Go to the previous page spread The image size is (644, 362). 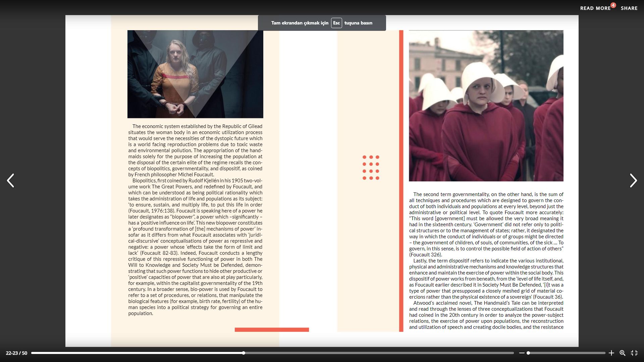click(x=11, y=181)
